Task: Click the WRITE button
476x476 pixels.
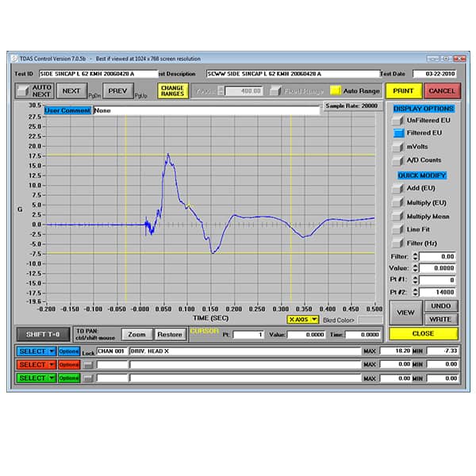Action: coord(441,320)
